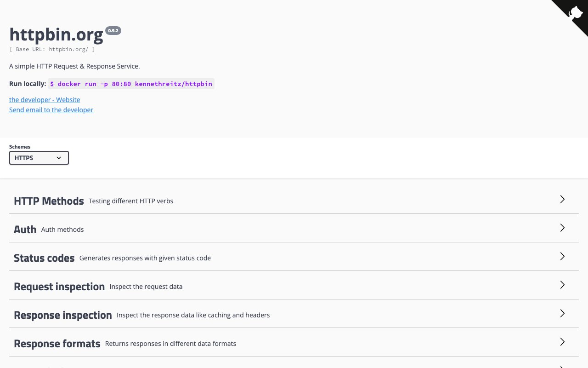Open the HTTP Methods section
Image resolution: width=588 pixels, height=368 pixels.
(x=49, y=201)
